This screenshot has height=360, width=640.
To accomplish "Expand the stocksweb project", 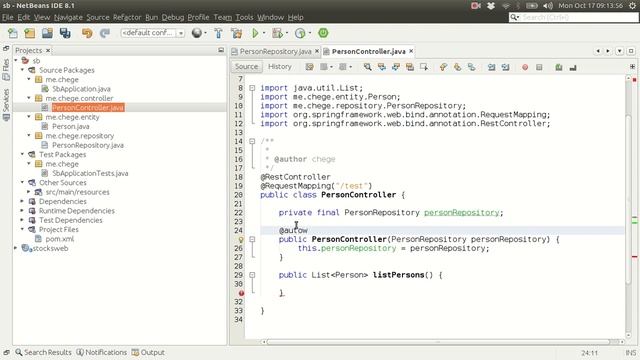I will 16,248.
